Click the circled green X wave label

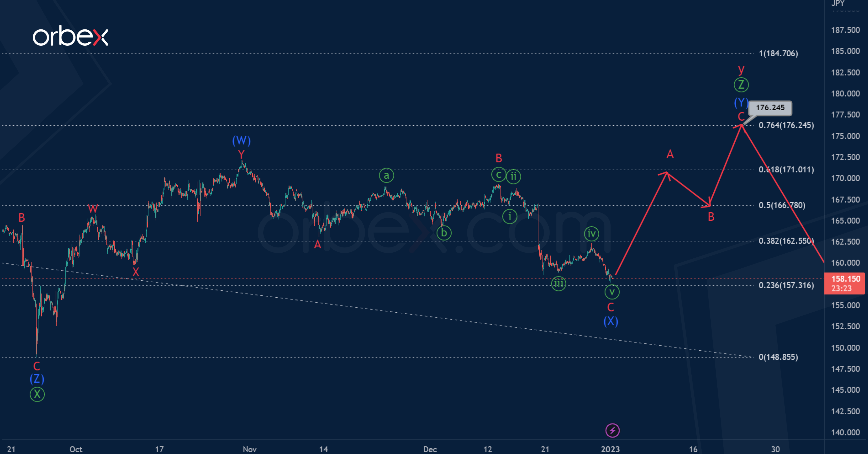tap(37, 394)
